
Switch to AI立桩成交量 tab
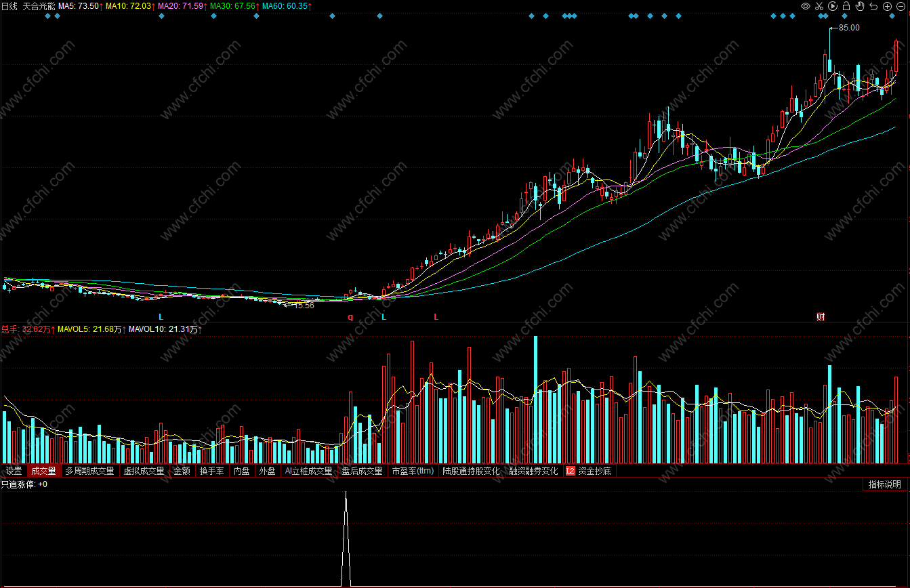point(308,471)
